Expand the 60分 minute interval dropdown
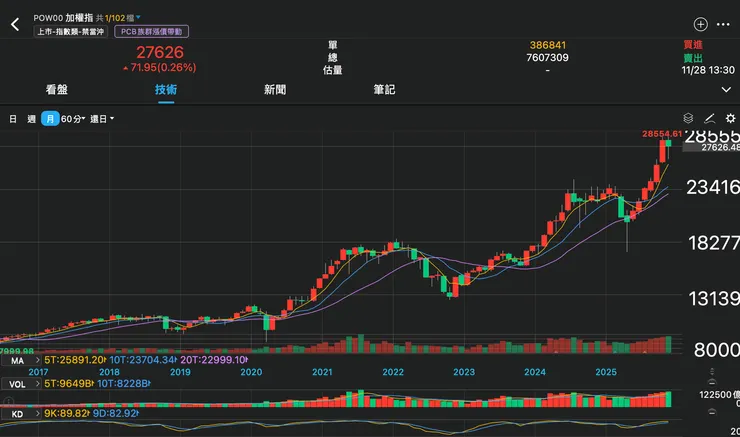The image size is (740, 437). tap(73, 118)
